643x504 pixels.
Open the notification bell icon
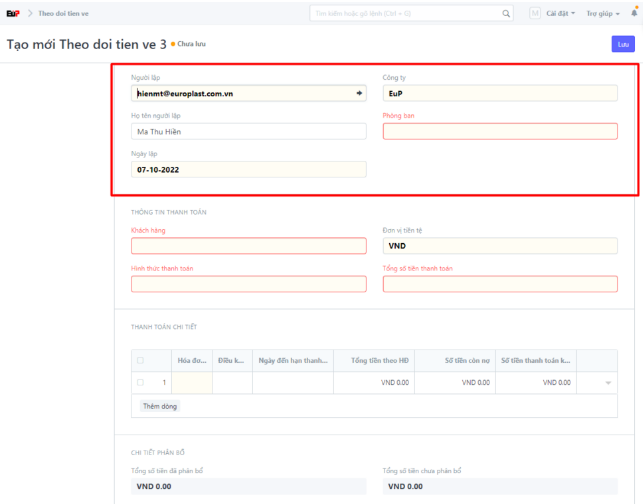coord(634,13)
